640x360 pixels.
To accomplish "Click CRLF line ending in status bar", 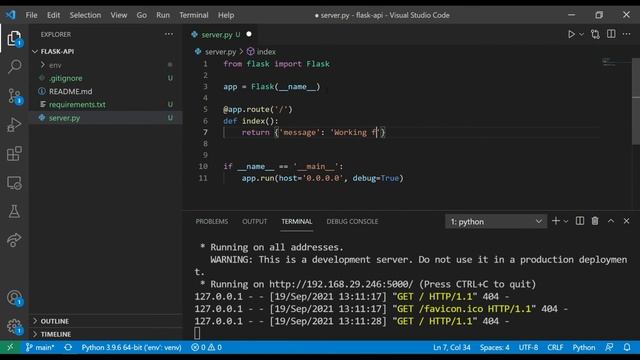I will click(x=555, y=347).
